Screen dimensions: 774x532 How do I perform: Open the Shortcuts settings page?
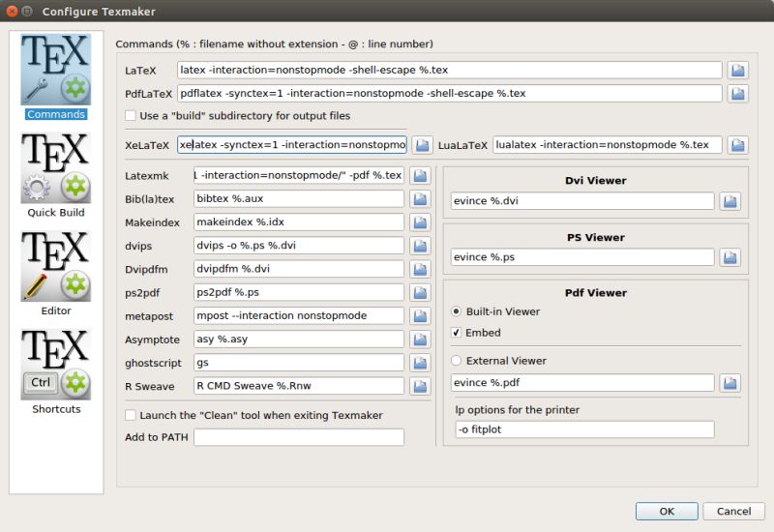click(x=56, y=371)
